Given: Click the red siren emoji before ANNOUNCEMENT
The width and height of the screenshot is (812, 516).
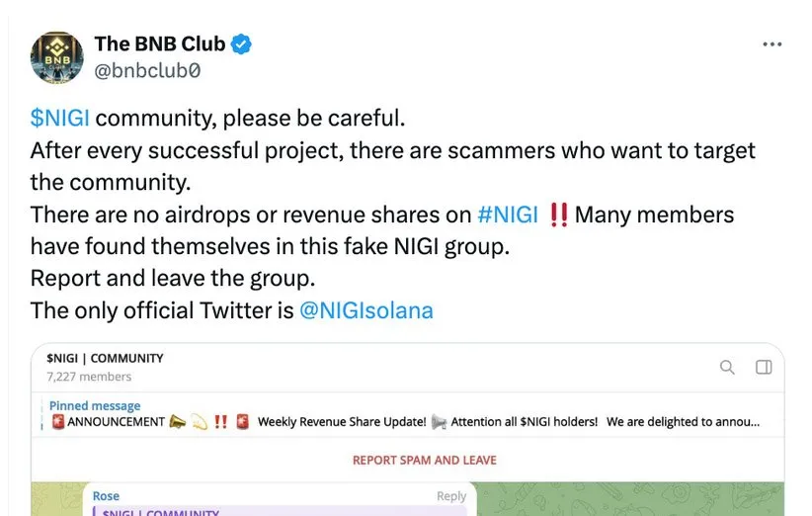Looking at the screenshot, I should (x=58, y=422).
